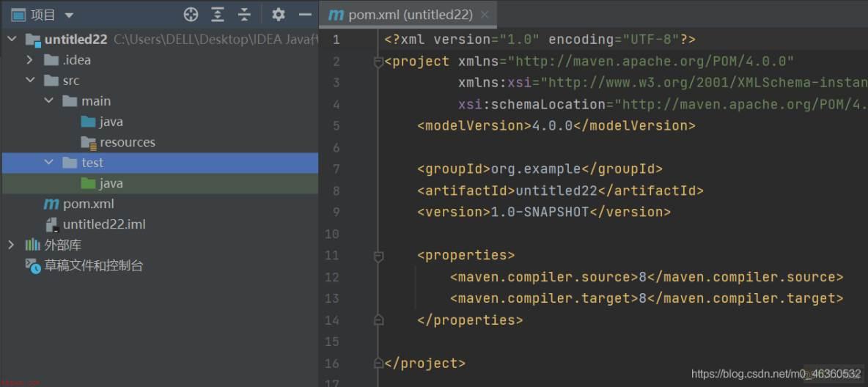The image size is (868, 387).
Task: Click the locate/select opened file target icon
Action: (x=191, y=15)
